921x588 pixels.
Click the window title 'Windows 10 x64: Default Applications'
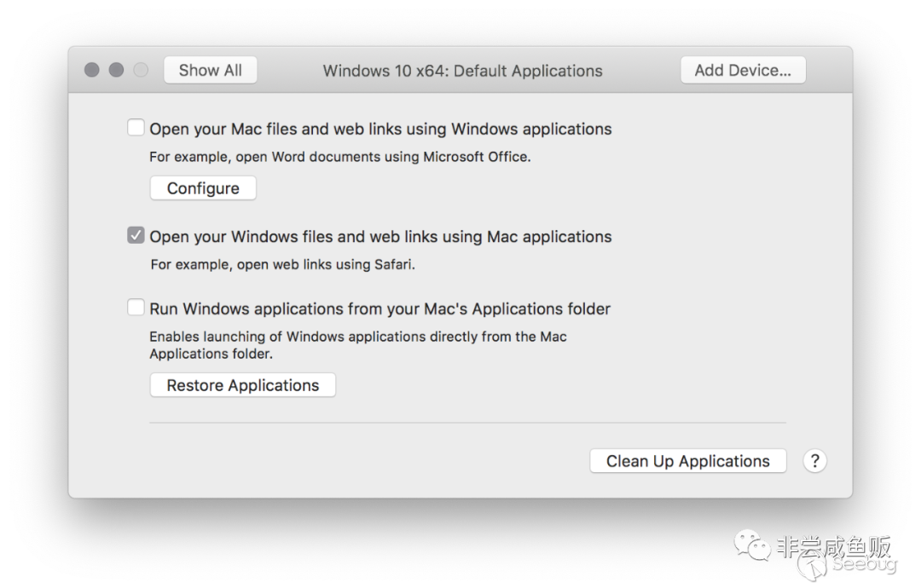pyautogui.click(x=462, y=71)
